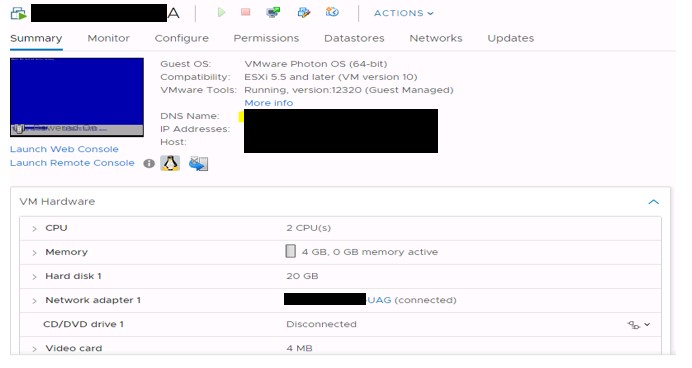Expand the Network adapter 1 row
The height and width of the screenshot is (368, 692).
click(x=34, y=301)
